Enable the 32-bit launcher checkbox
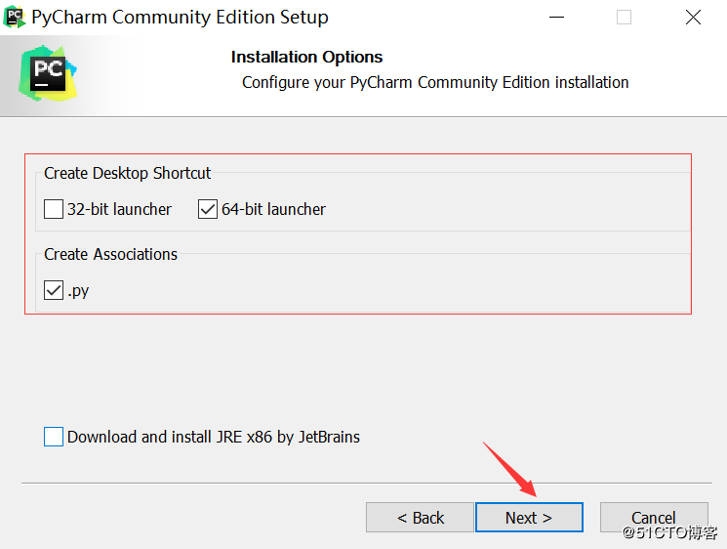 (x=54, y=209)
